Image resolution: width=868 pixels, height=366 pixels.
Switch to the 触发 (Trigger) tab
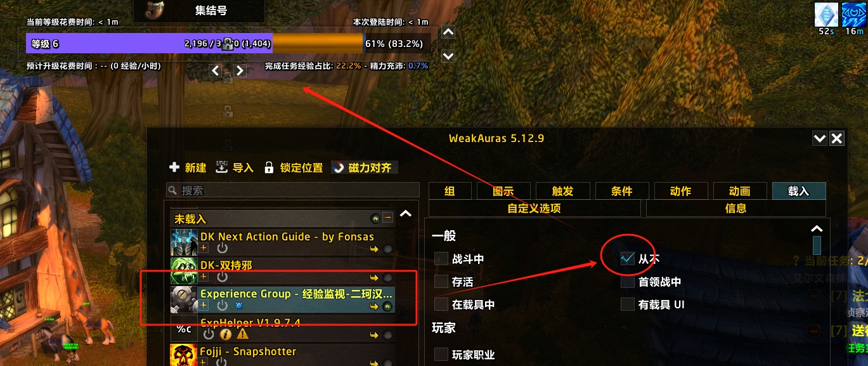[x=563, y=191]
